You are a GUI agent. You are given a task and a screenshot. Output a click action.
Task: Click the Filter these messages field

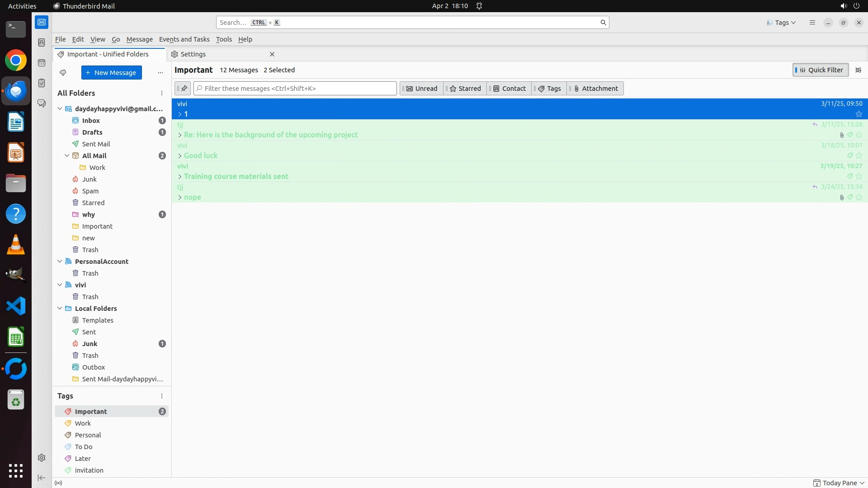pos(296,89)
